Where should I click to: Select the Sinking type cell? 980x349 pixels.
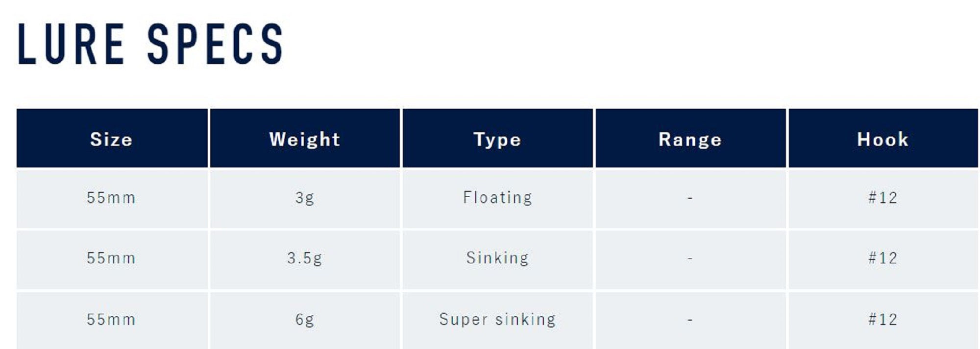tap(497, 258)
